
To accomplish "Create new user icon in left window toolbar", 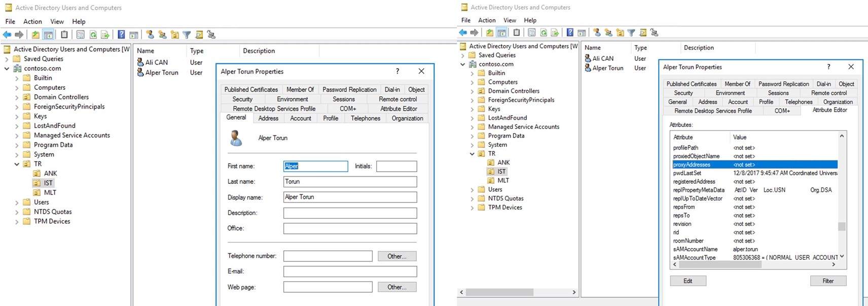I will click(150, 35).
